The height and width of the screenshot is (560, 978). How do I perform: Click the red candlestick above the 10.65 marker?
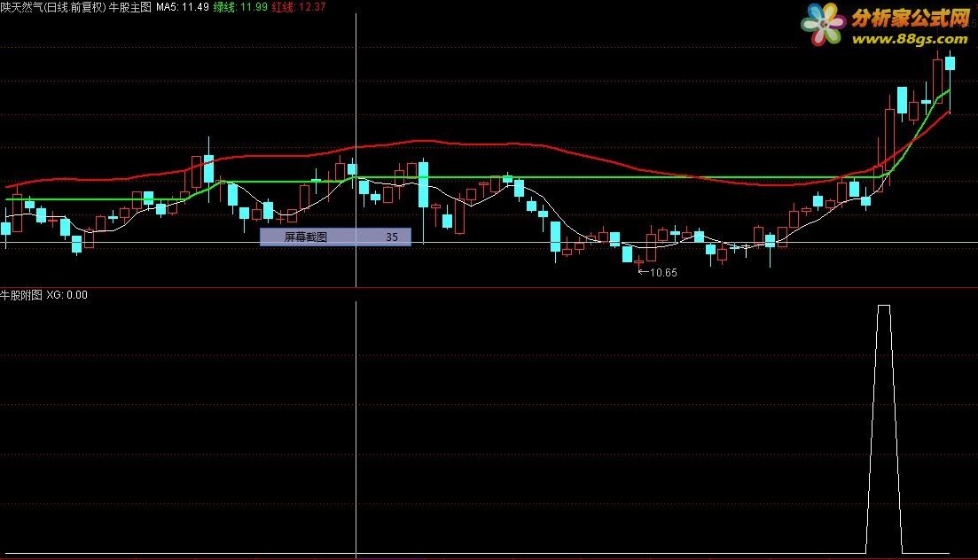pyautogui.click(x=638, y=262)
